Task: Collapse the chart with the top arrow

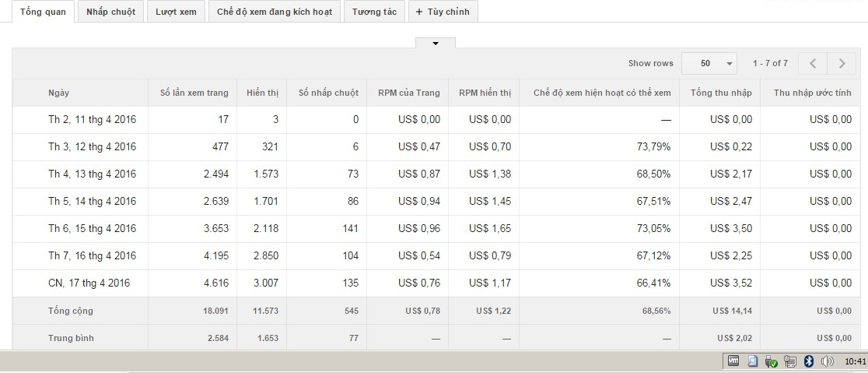Action: [x=436, y=44]
